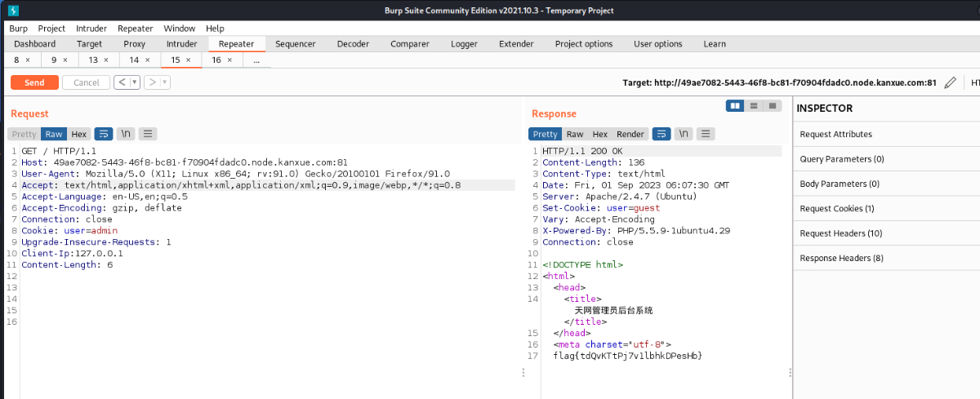Expand Response Headers (8) in Inspector

(x=841, y=259)
